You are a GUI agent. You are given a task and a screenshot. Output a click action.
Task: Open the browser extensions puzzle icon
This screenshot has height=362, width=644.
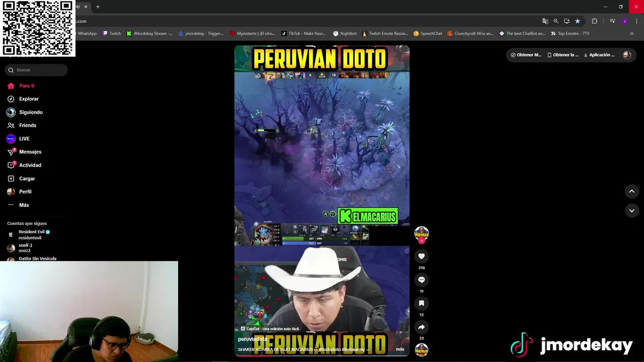[594, 21]
